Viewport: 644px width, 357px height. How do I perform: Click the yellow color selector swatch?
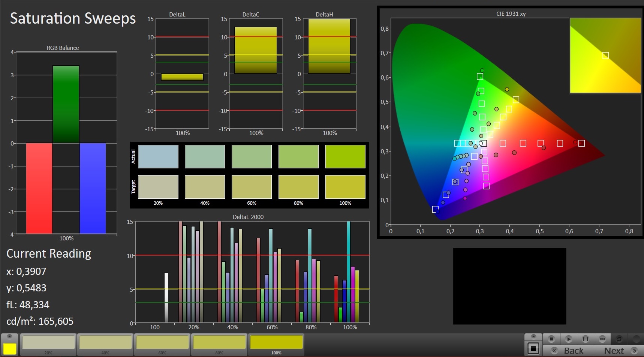click(x=10, y=348)
